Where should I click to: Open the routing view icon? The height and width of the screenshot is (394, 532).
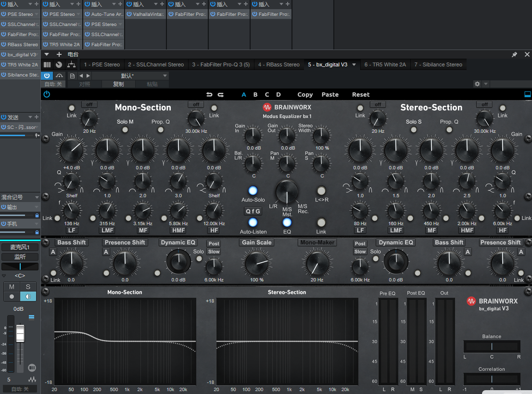[x=71, y=64]
